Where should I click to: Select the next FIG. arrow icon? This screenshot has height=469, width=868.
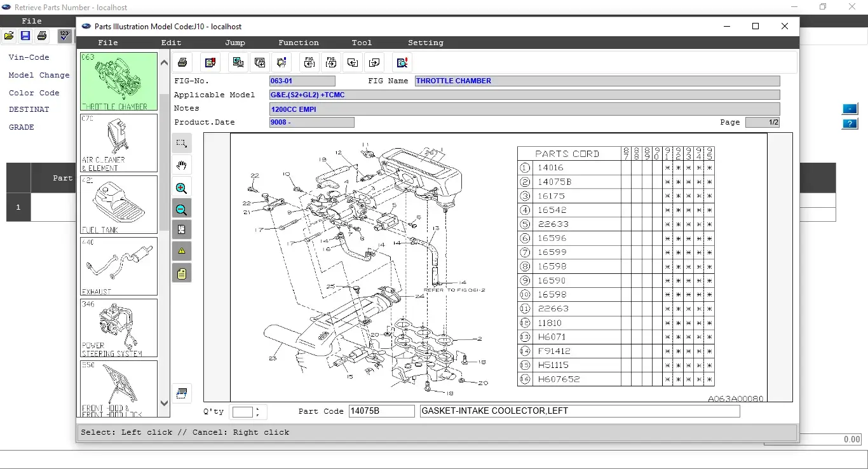(x=330, y=62)
